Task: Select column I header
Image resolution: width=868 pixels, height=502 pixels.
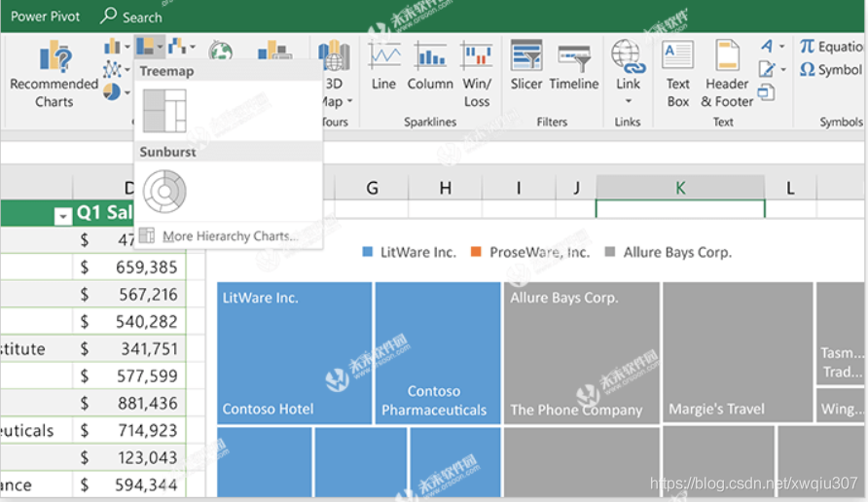Action: pos(519,188)
